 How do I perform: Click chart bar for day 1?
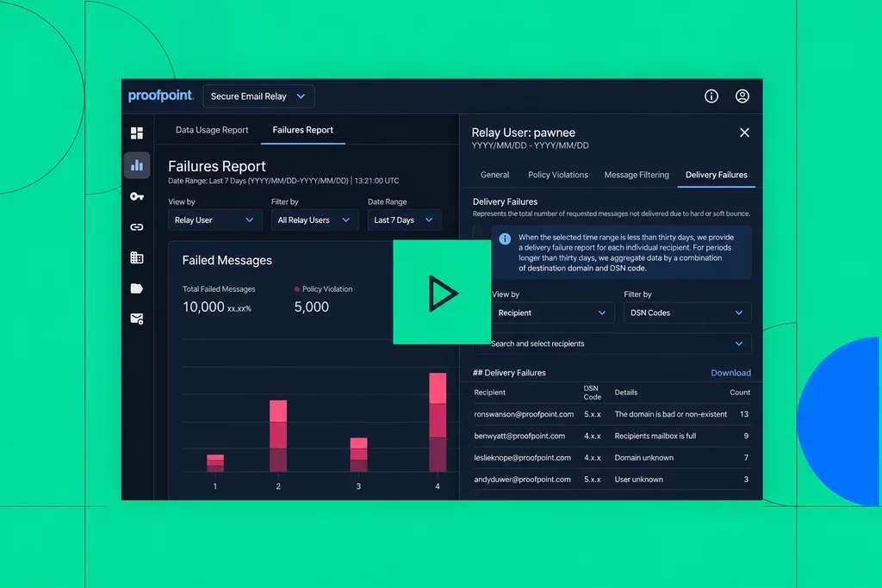coord(214,462)
